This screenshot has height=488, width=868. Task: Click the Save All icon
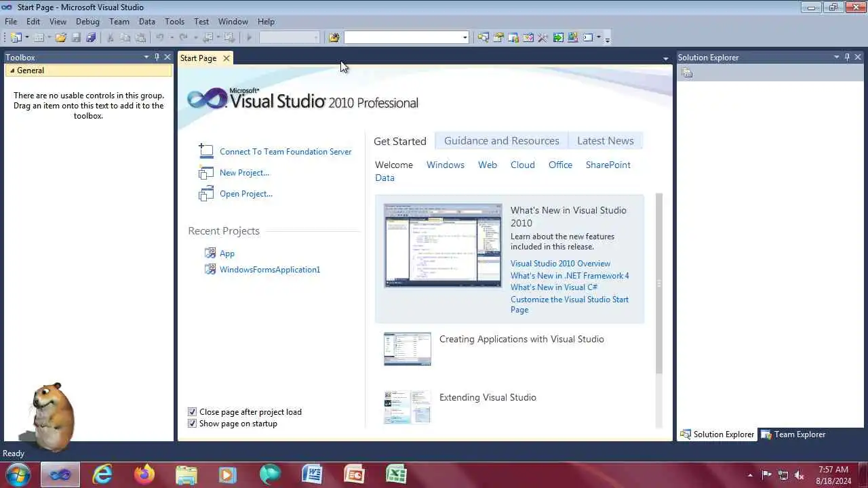(91, 37)
